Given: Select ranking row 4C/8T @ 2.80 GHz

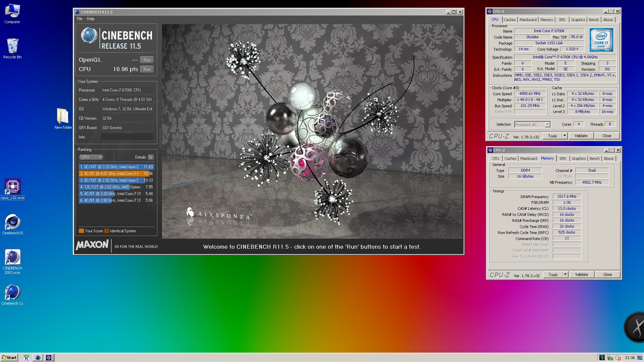Looking at the screenshot, I should tap(116, 200).
